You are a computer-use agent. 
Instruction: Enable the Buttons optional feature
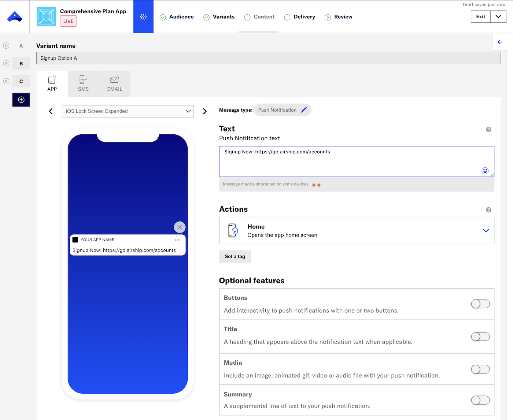(x=480, y=304)
